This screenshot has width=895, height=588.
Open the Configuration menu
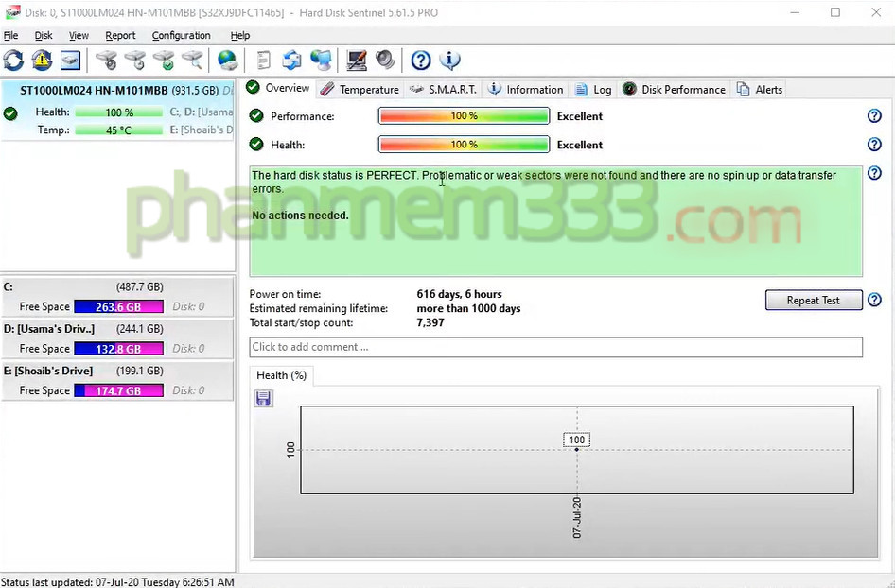(181, 36)
